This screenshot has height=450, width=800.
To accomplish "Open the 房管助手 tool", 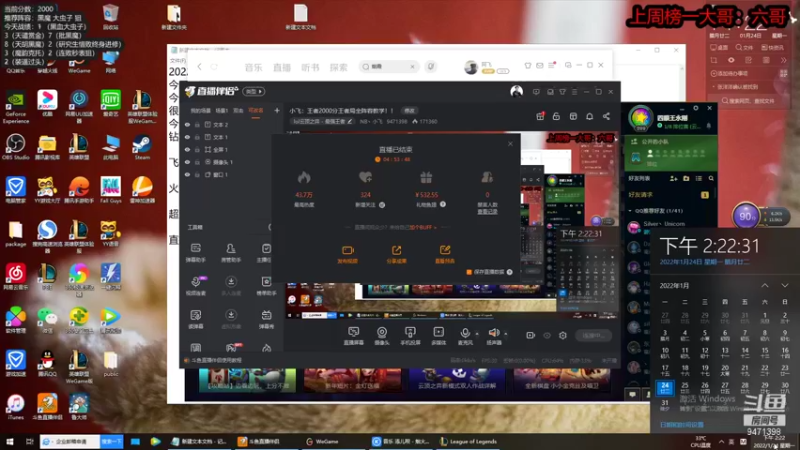I will coord(231,253).
